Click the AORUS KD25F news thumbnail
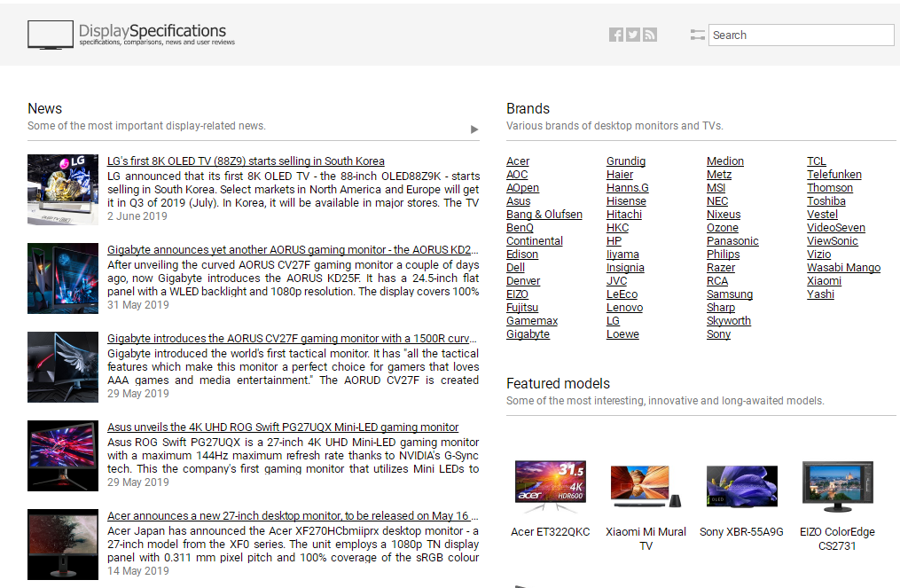 [63, 278]
